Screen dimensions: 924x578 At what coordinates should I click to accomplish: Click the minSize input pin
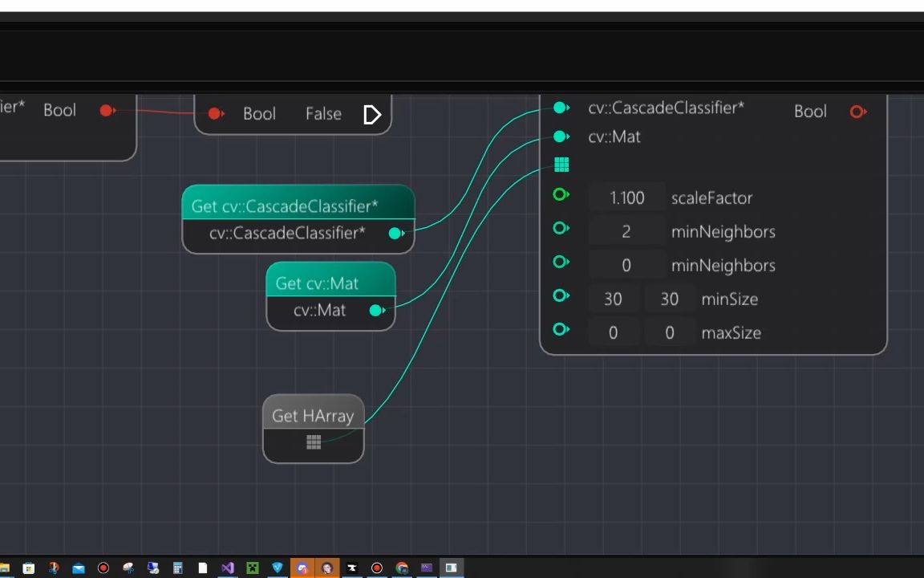pyautogui.click(x=561, y=295)
